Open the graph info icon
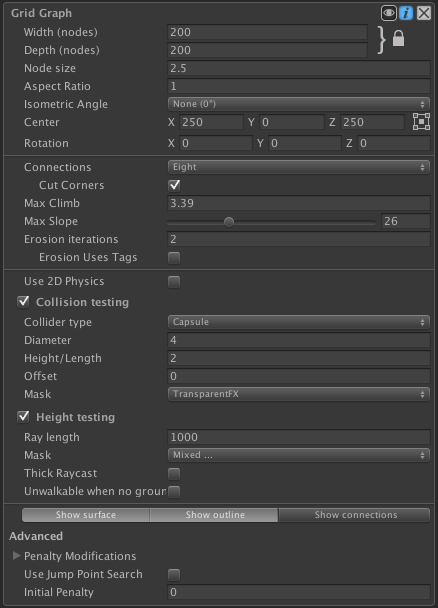Screen dimensions: 438x608 pyautogui.click(x=406, y=13)
